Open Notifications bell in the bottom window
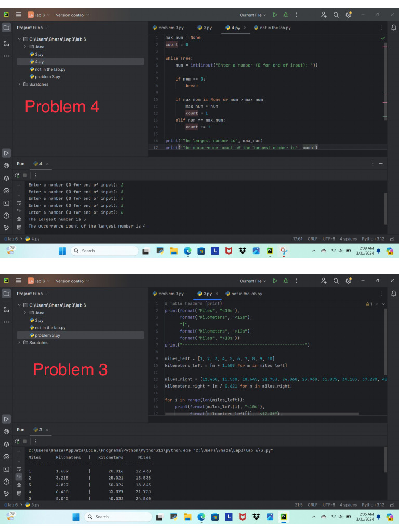The height and width of the screenshot is (532, 399). pos(393,294)
